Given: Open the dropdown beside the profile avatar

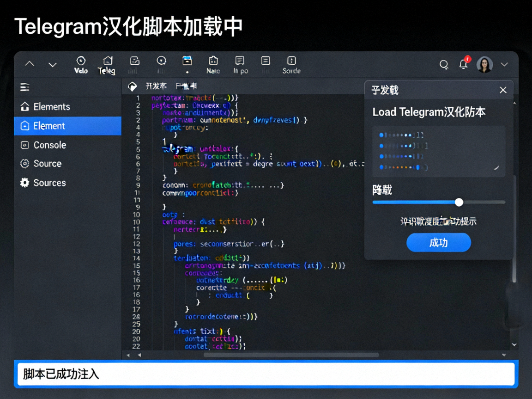Looking at the screenshot, I should click(504, 64).
